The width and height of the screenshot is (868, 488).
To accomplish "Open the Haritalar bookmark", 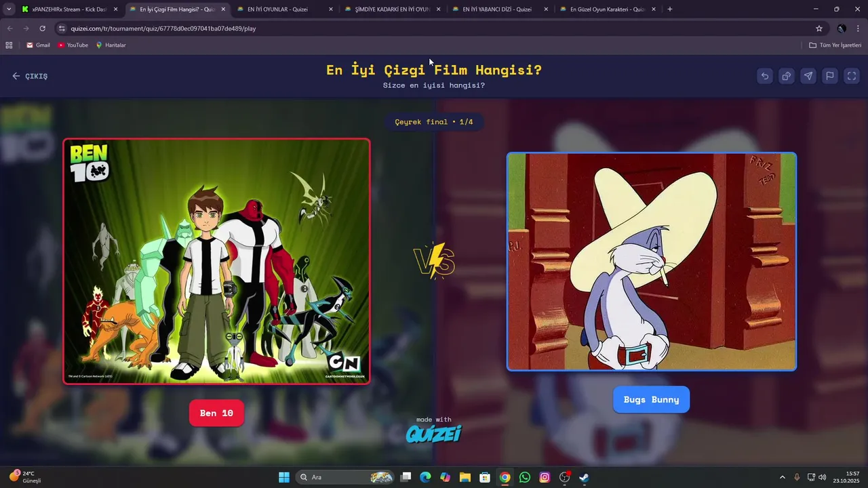I will 111,45.
